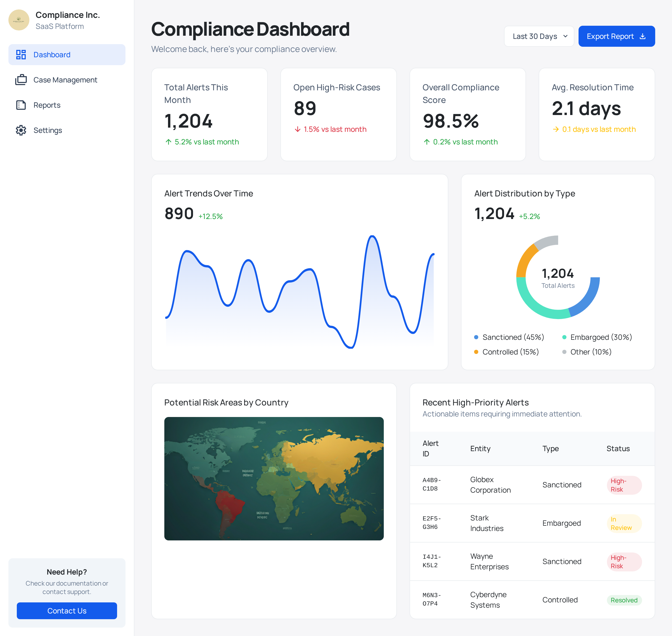Click the yellow right arrow under Resolution Time
This screenshot has height=636, width=672.
(x=556, y=129)
